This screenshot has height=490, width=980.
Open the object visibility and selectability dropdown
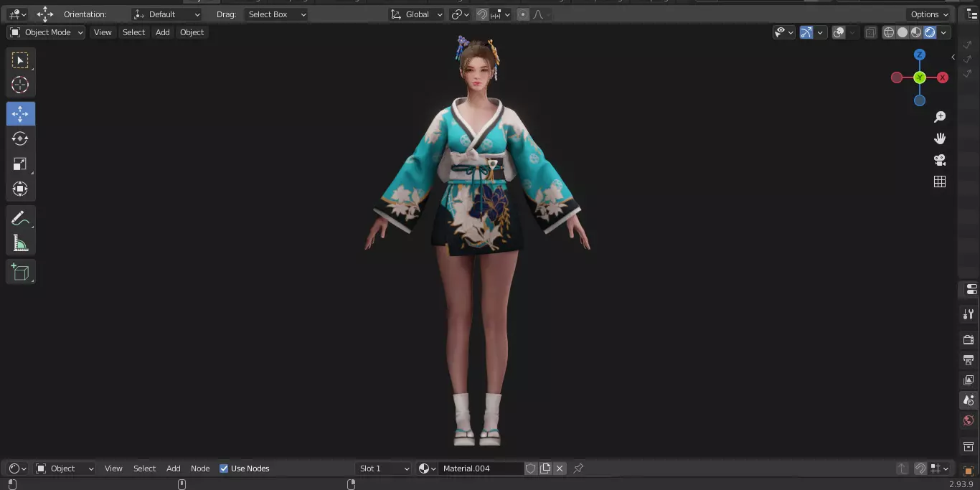coord(784,32)
